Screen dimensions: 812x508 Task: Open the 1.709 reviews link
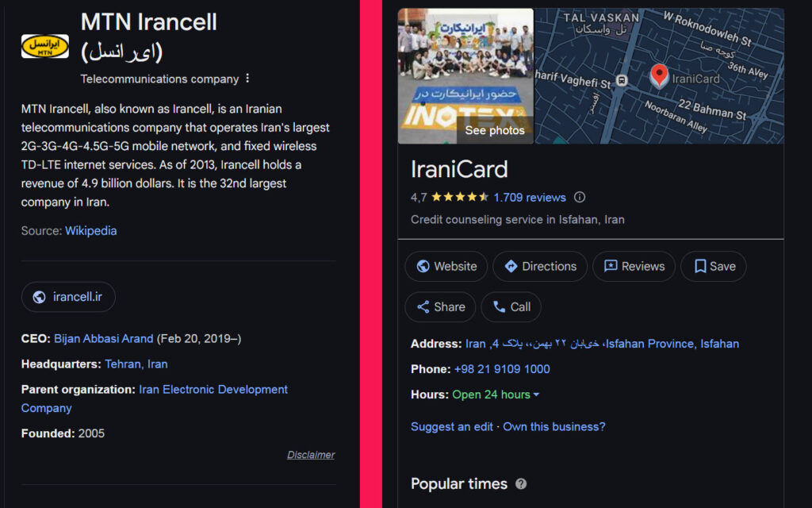tap(529, 198)
